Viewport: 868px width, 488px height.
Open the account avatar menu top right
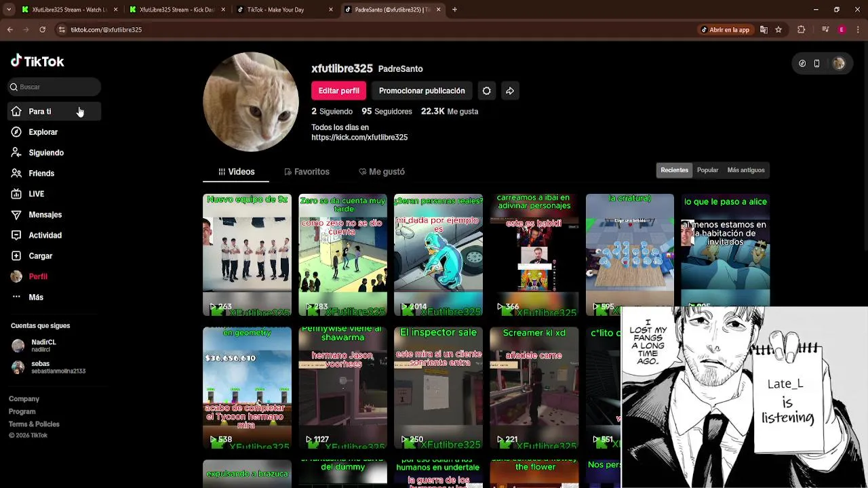(x=839, y=63)
